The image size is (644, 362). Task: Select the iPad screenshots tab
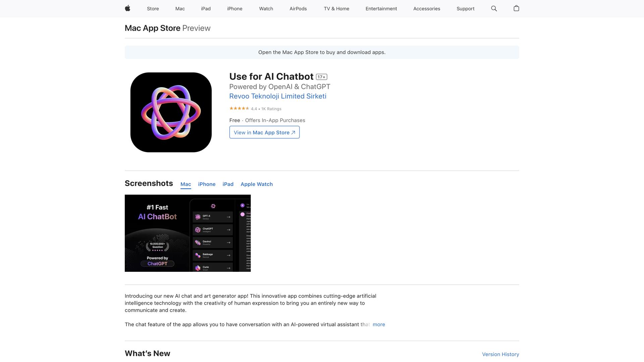(228, 184)
